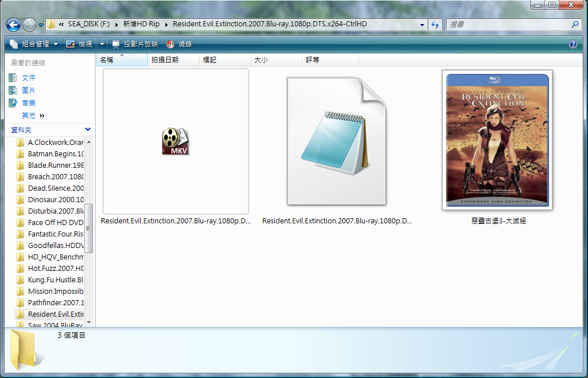Collapse the 資料夾 folders pane
588x378 pixels.
pyautogui.click(x=88, y=130)
